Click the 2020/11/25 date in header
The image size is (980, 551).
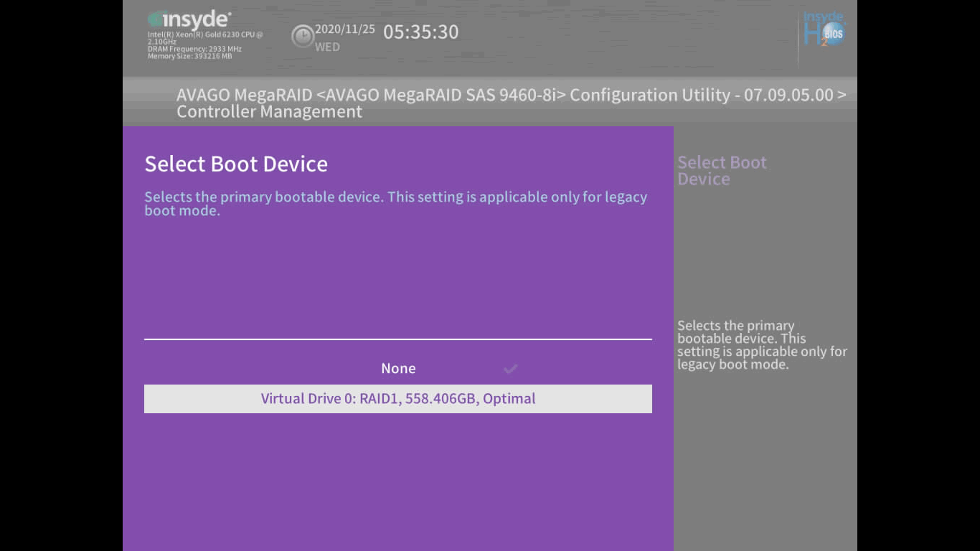tap(345, 29)
